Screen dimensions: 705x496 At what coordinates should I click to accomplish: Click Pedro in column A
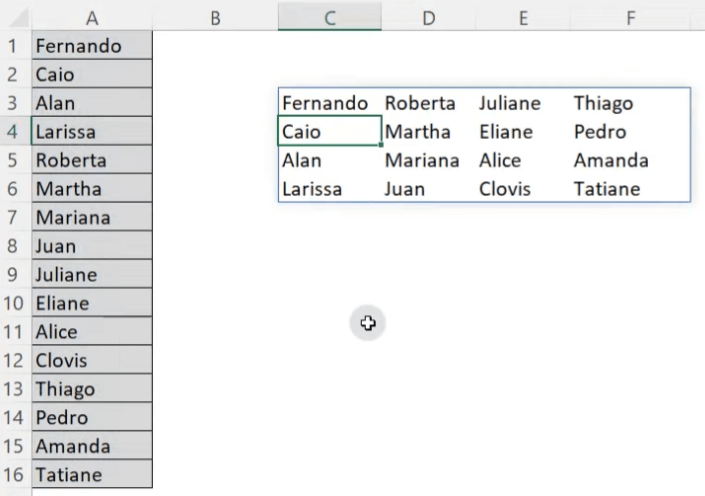coord(92,417)
